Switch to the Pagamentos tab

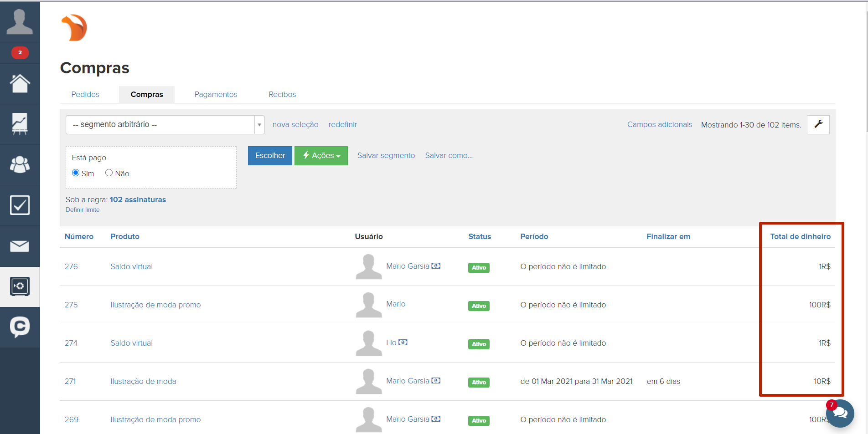(x=216, y=94)
